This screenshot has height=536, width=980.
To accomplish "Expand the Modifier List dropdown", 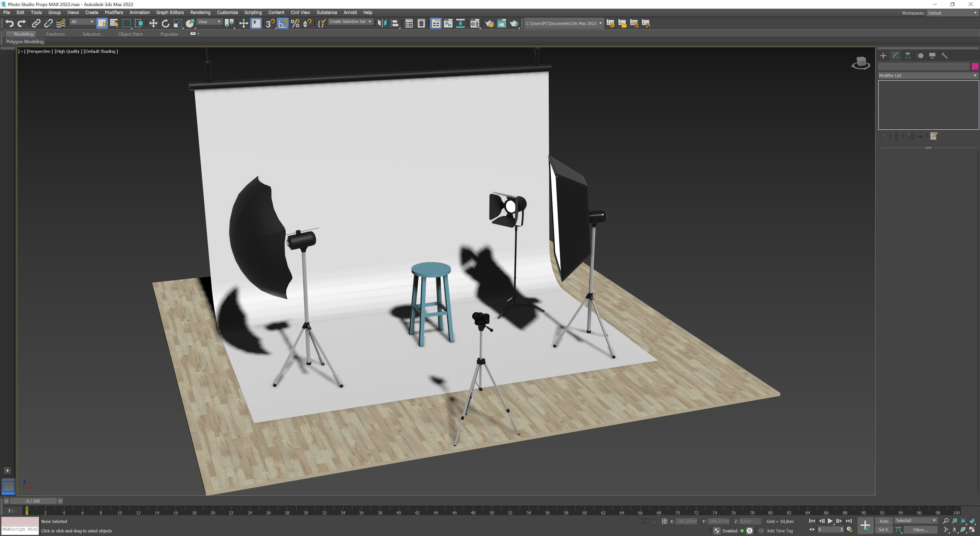I will 928,76.
